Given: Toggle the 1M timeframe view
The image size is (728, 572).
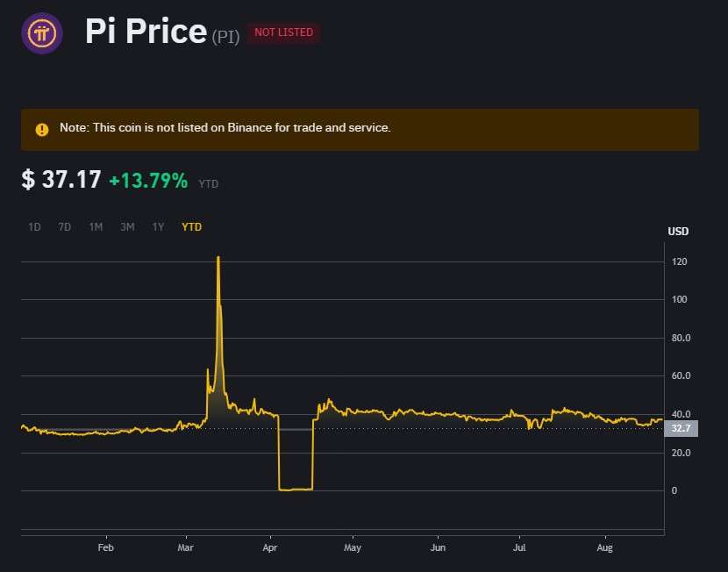Looking at the screenshot, I should click(96, 226).
